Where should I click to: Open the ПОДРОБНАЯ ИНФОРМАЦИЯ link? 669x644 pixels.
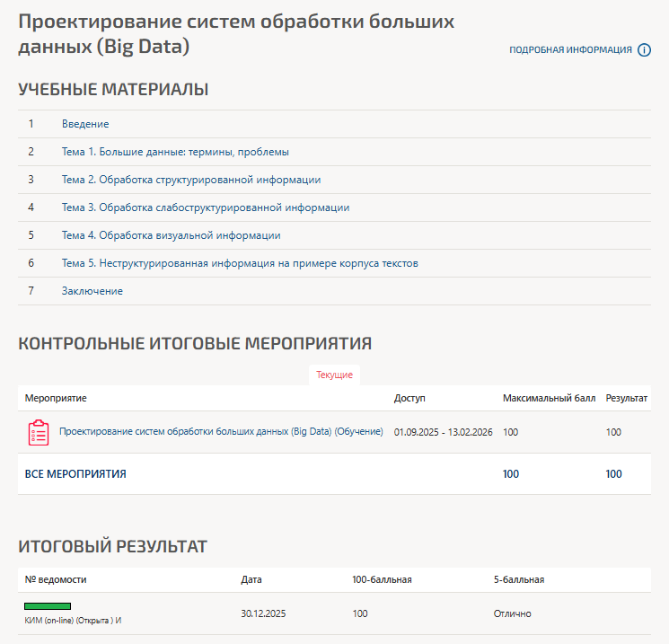[x=570, y=50]
